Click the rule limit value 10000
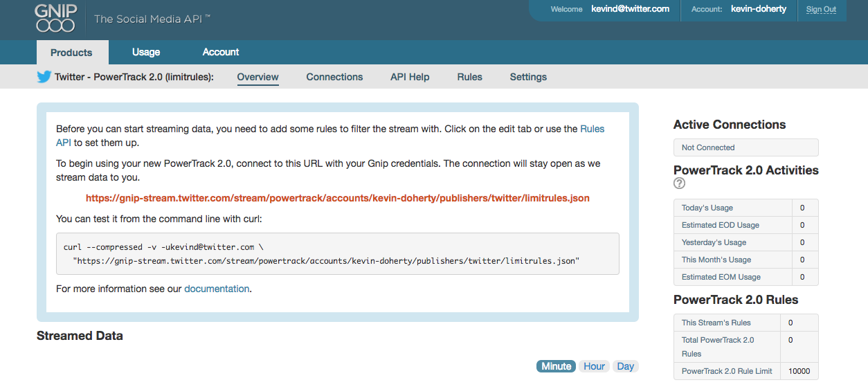Image resolution: width=868 pixels, height=387 pixels. pos(799,371)
